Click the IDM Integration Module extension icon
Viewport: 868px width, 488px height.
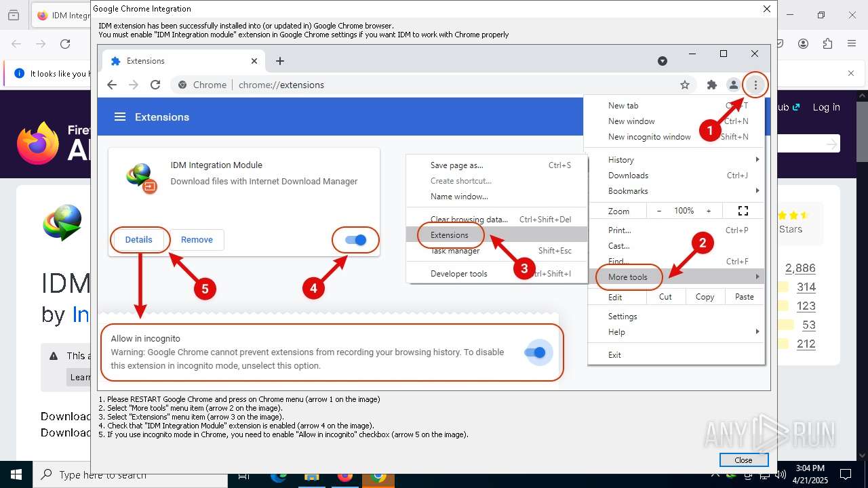pyautogui.click(x=141, y=178)
